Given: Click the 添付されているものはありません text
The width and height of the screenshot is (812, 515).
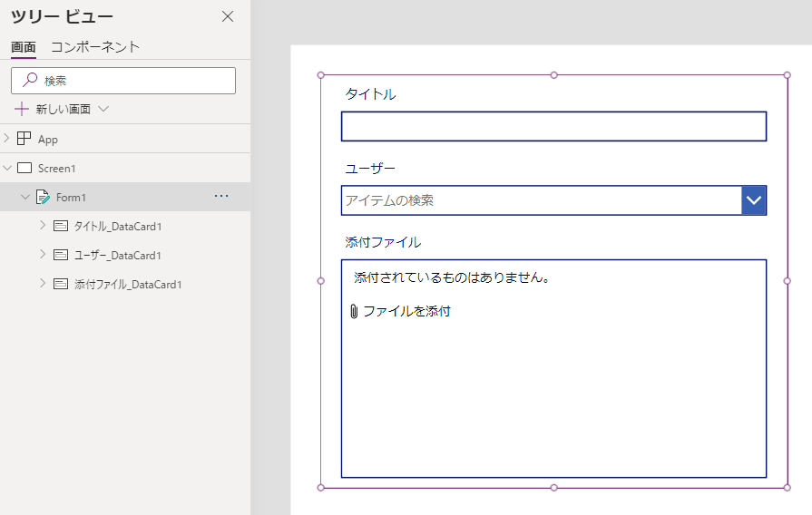Looking at the screenshot, I should point(451,277).
